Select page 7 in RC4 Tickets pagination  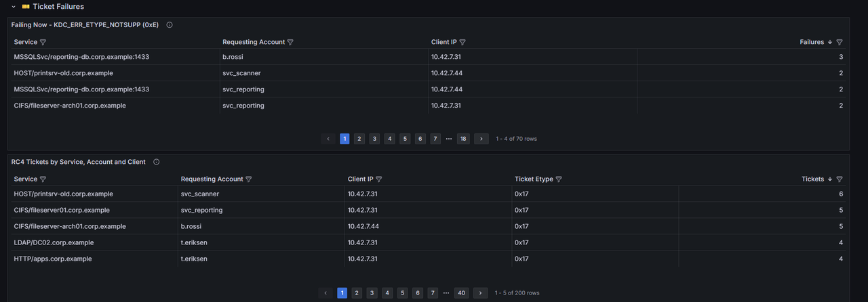[x=433, y=293]
